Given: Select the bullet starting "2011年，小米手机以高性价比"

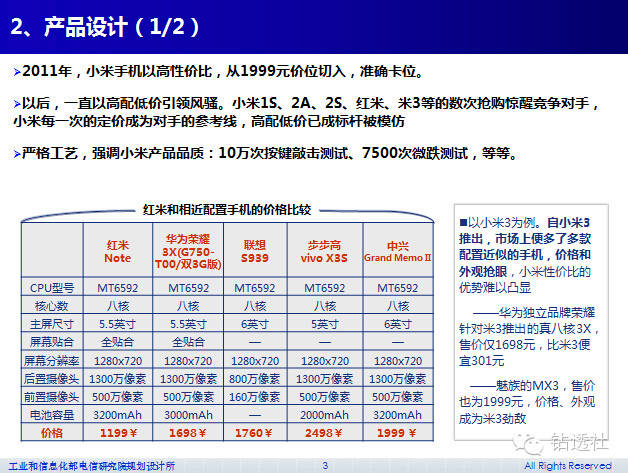Looking at the screenshot, I should tap(219, 72).
